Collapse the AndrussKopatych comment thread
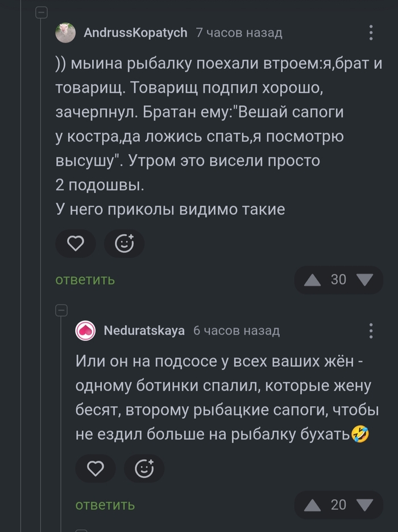The width and height of the screenshot is (398, 532). (42, 13)
